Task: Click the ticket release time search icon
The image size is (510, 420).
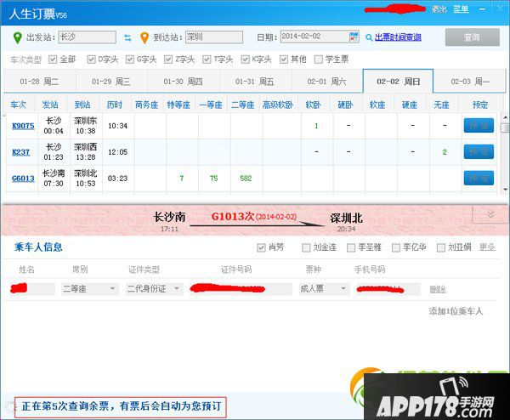Action: point(369,37)
